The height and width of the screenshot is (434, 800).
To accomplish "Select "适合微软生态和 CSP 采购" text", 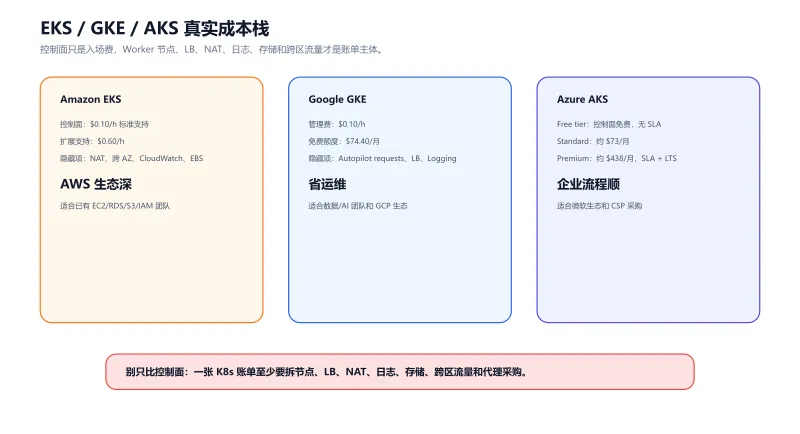I will pyautogui.click(x=599, y=206).
